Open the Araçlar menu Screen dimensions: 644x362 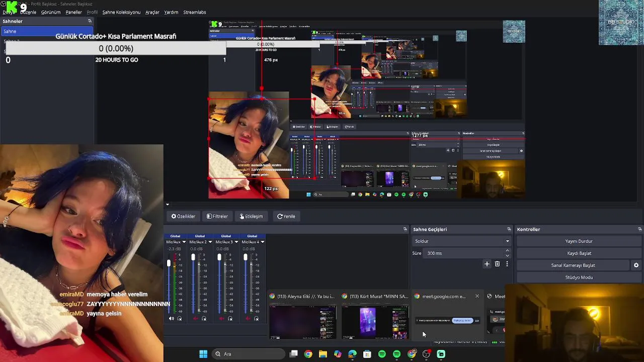pos(152,12)
